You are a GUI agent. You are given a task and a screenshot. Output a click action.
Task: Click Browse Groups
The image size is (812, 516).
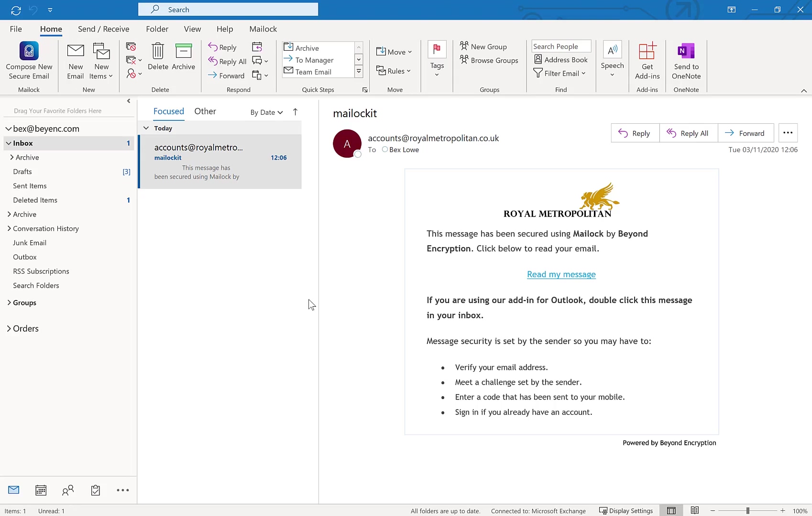[x=489, y=60]
